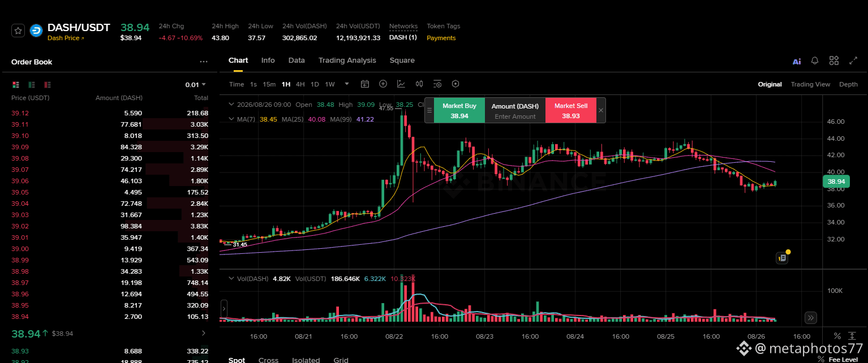The width and height of the screenshot is (868, 363).
Task: Open price alert bell icon
Action: pyautogui.click(x=815, y=60)
